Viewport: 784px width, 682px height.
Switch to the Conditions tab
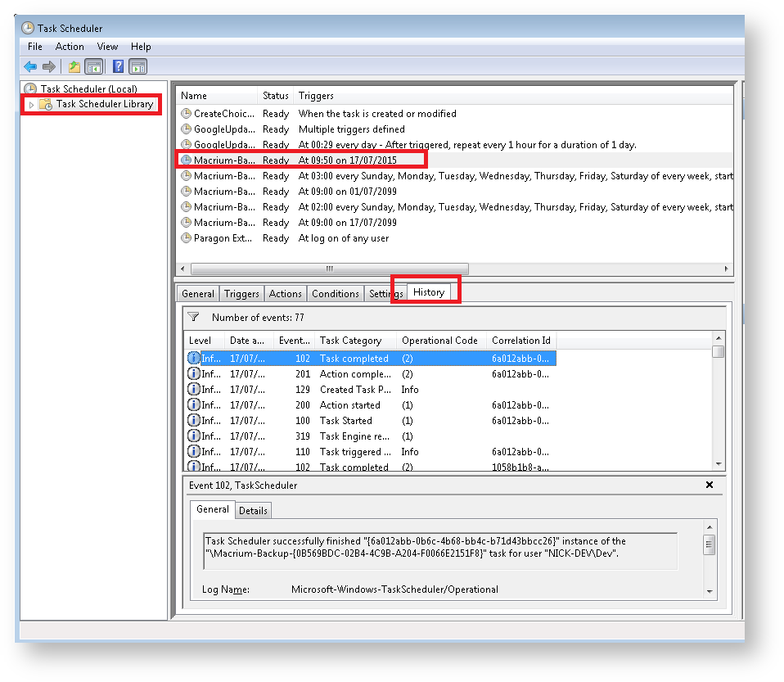(x=335, y=294)
